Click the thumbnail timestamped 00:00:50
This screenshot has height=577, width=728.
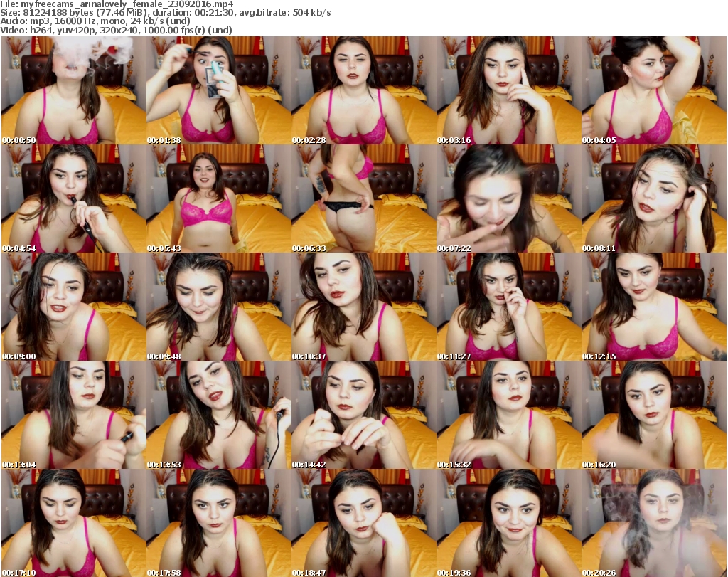(74, 90)
